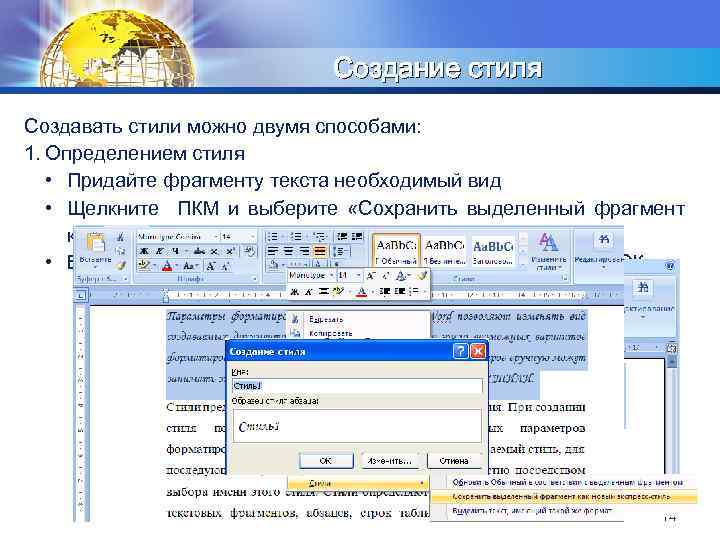
Task: Click the ruler tab selector at ruler corner
Action: (x=81, y=295)
